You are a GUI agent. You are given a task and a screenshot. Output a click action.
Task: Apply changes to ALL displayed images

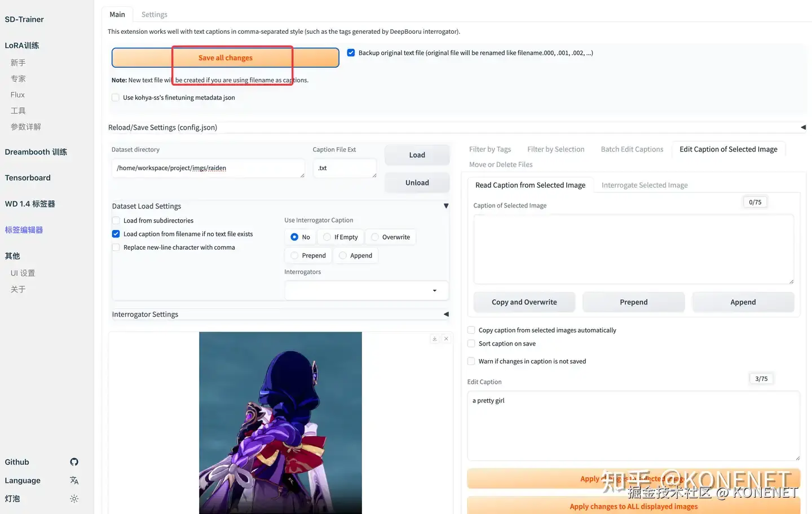[634, 506]
